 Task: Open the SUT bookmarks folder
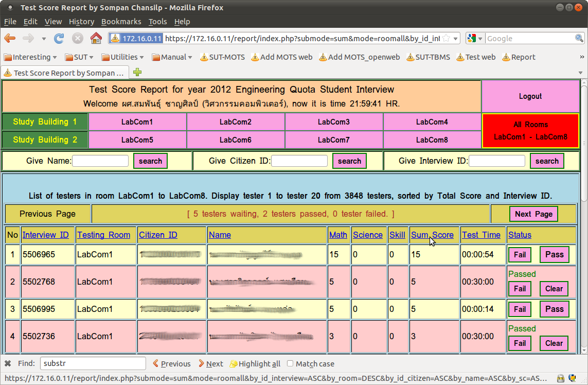79,57
